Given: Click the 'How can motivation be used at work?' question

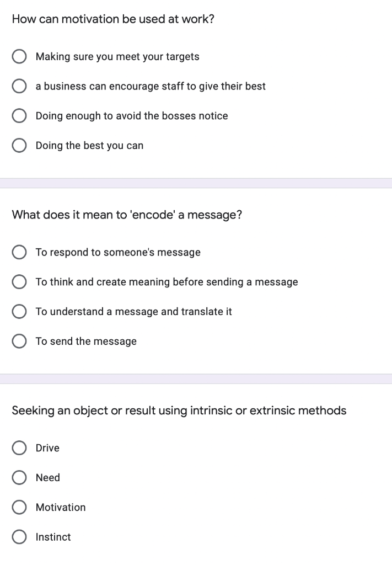Looking at the screenshot, I should coord(113,19).
